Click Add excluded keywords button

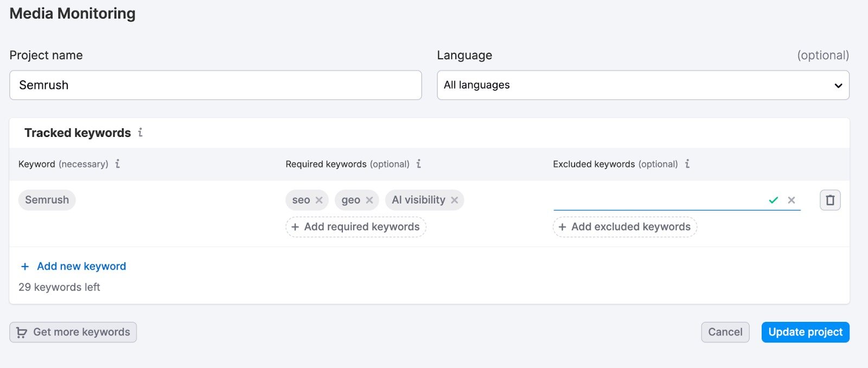tap(625, 227)
